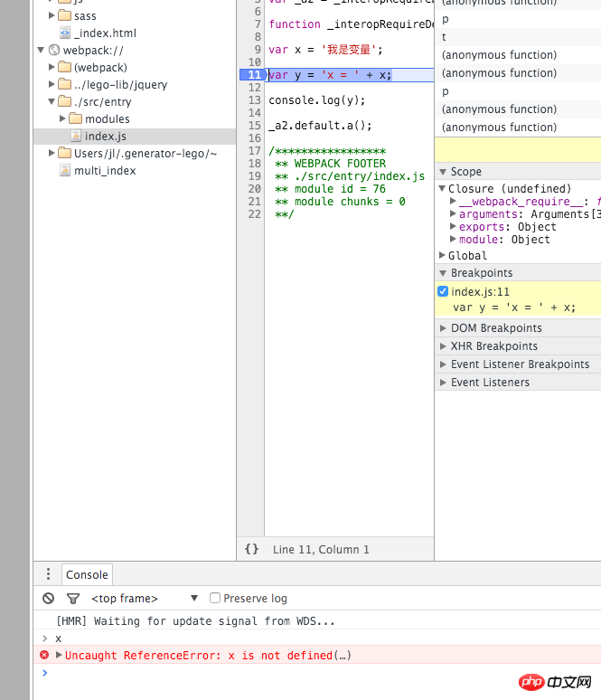Click the pretty print braces icon

251,549
